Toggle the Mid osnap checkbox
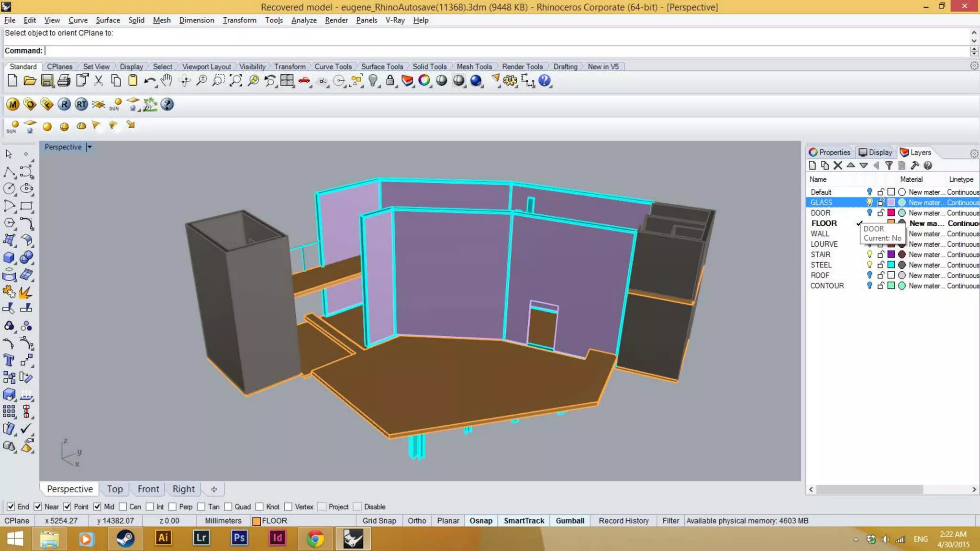This screenshot has height=551, width=980. [97, 507]
